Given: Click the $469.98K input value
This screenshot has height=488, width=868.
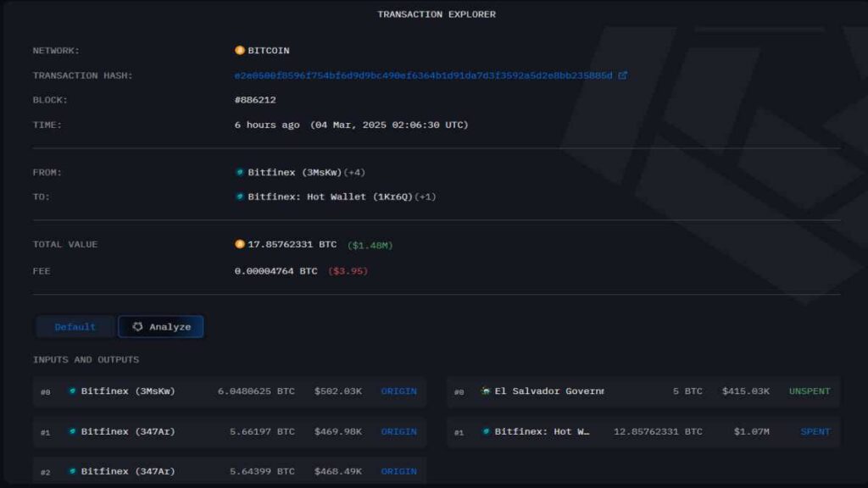Looking at the screenshot, I should pyautogui.click(x=337, y=431).
